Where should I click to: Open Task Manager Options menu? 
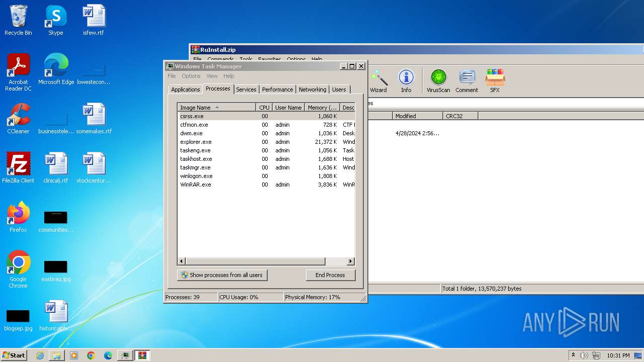[191, 76]
